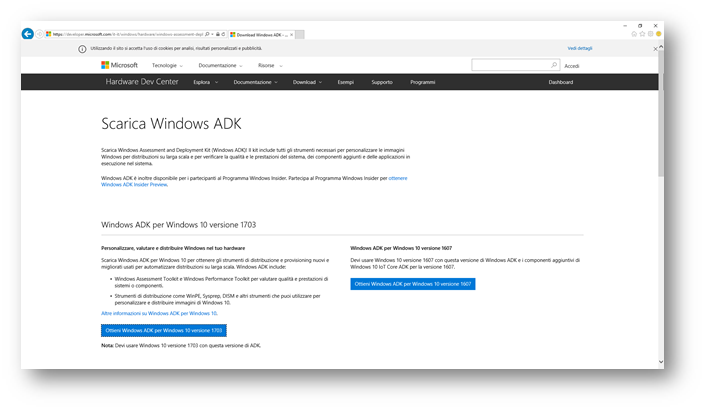
Task: Click the Scarica Windows ADK heading
Action: point(171,124)
